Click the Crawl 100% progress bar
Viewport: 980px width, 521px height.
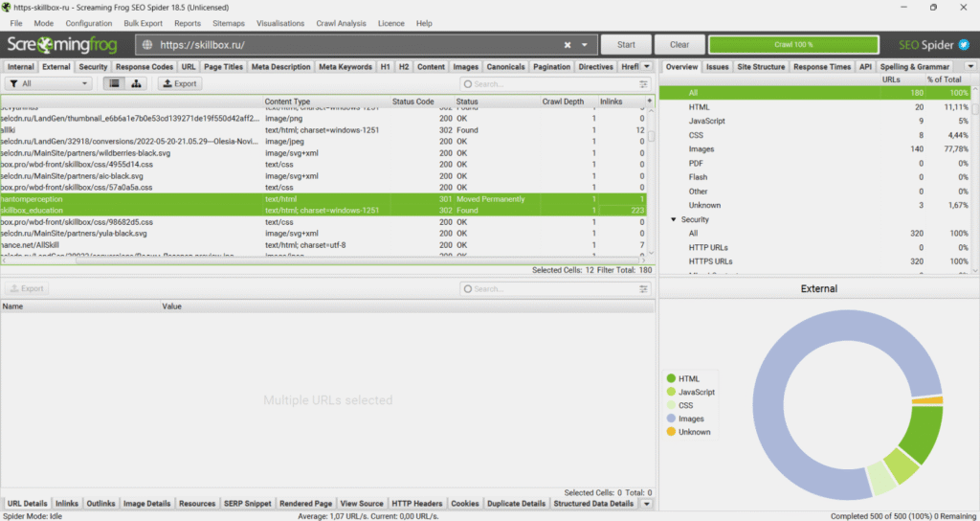click(x=793, y=45)
